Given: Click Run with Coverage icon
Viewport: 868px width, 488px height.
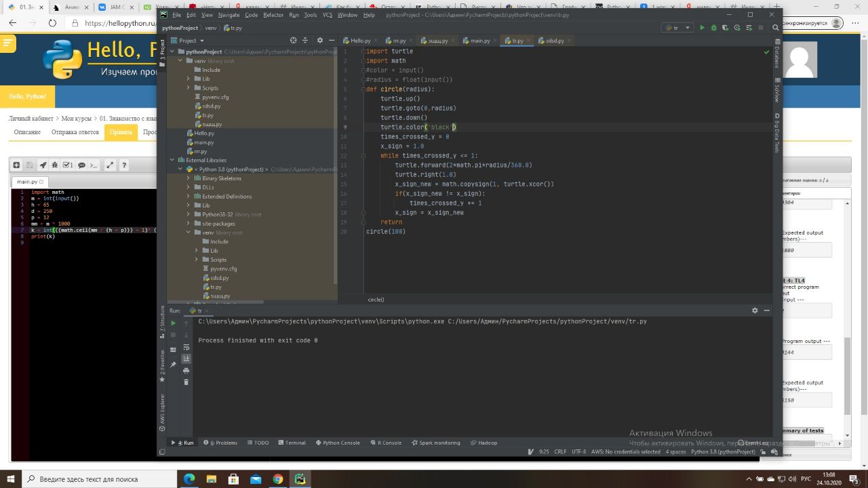Looking at the screenshot, I should click(725, 28).
